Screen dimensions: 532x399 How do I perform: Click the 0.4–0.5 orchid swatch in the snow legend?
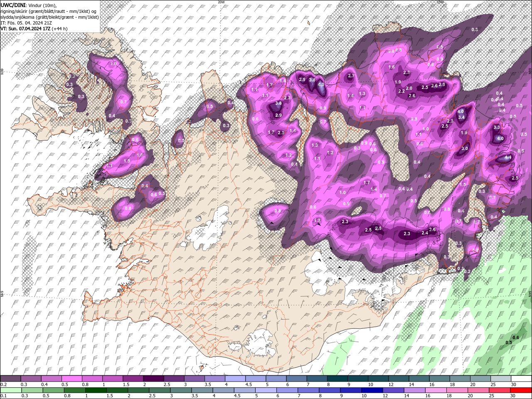(51, 379)
